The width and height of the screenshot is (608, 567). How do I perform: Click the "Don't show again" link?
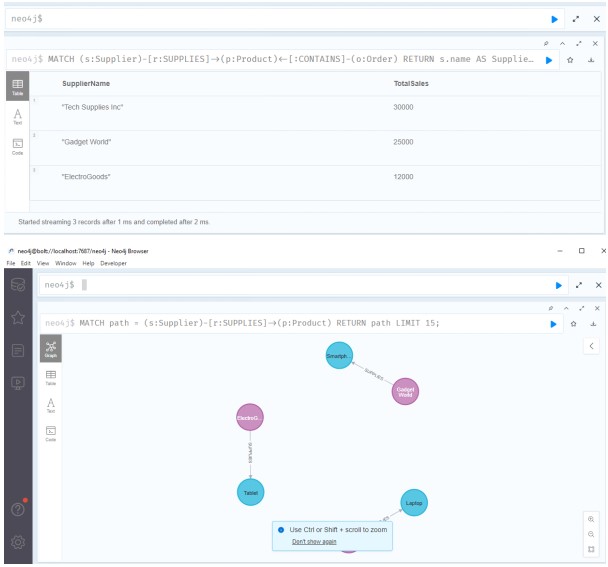point(312,541)
